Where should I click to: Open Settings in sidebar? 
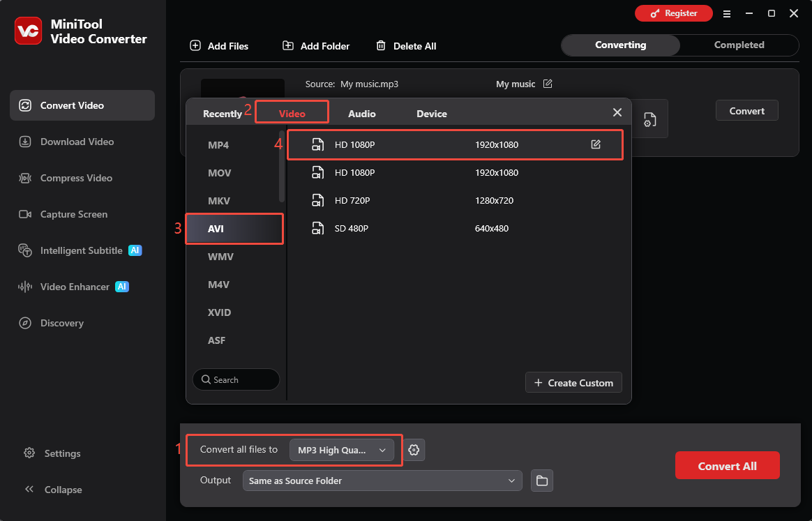point(52,453)
